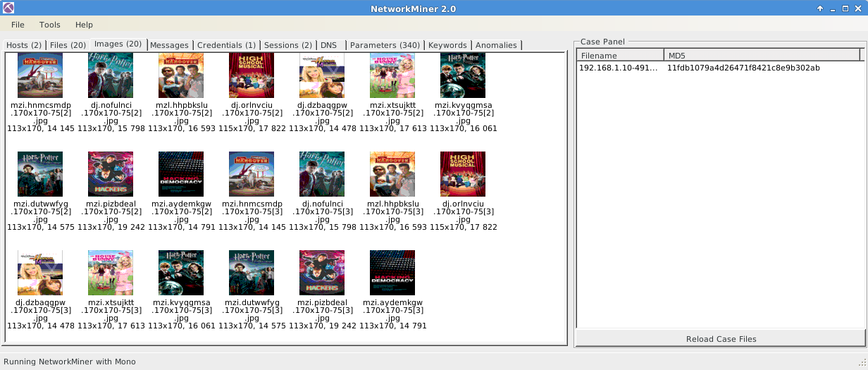Select thumbnail mzi.xtsujktt .170x170-75[3].jpg
The height and width of the screenshot is (370, 868).
coord(111,273)
